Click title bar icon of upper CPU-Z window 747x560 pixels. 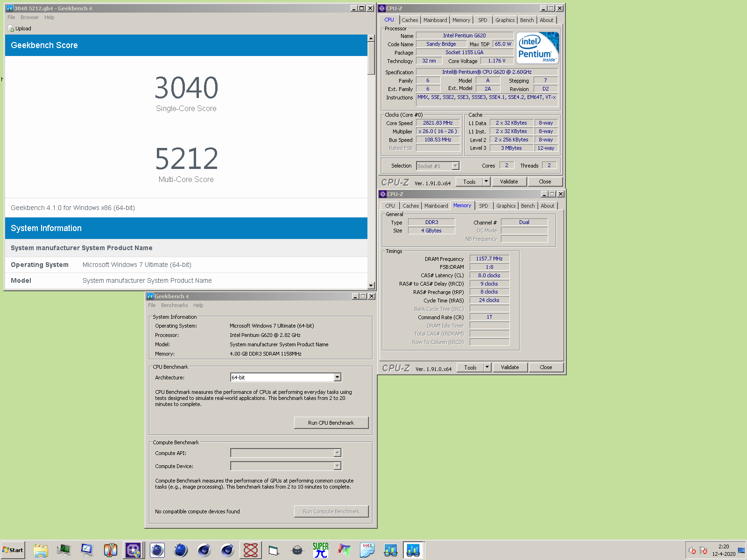(x=382, y=8)
